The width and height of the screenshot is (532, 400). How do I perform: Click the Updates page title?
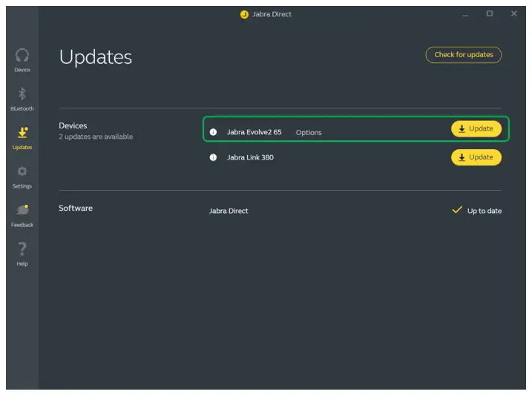click(95, 56)
